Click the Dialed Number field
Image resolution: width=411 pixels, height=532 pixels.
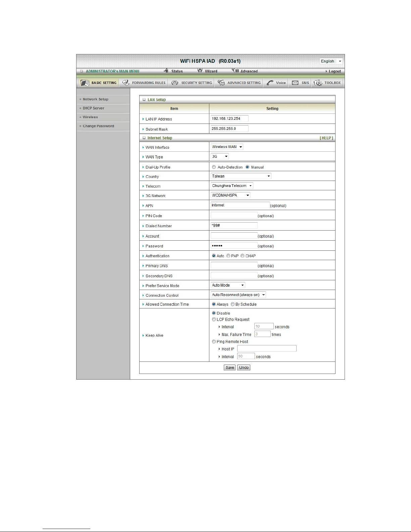[x=234, y=225]
